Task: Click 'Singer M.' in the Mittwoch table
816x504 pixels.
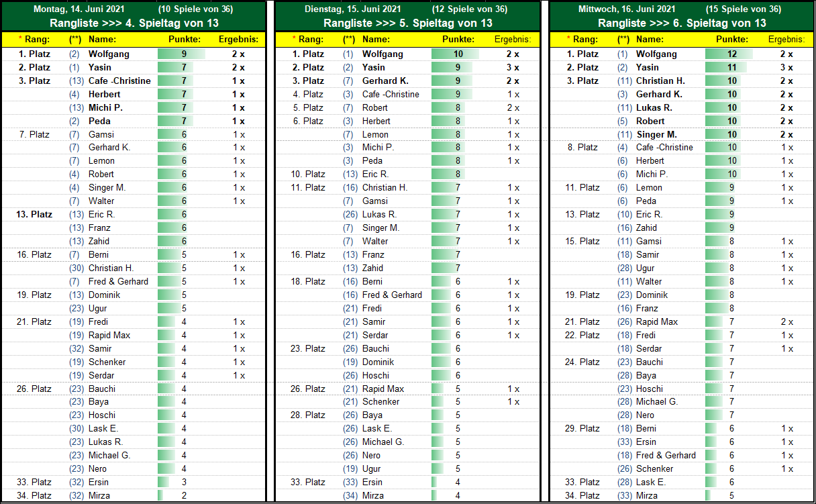Action: [656, 134]
